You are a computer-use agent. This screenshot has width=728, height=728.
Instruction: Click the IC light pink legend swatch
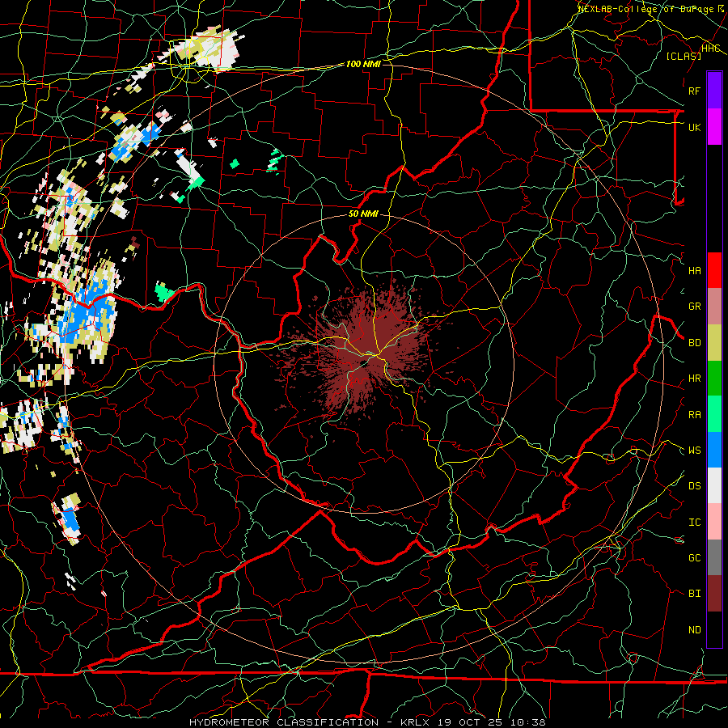pos(714,522)
